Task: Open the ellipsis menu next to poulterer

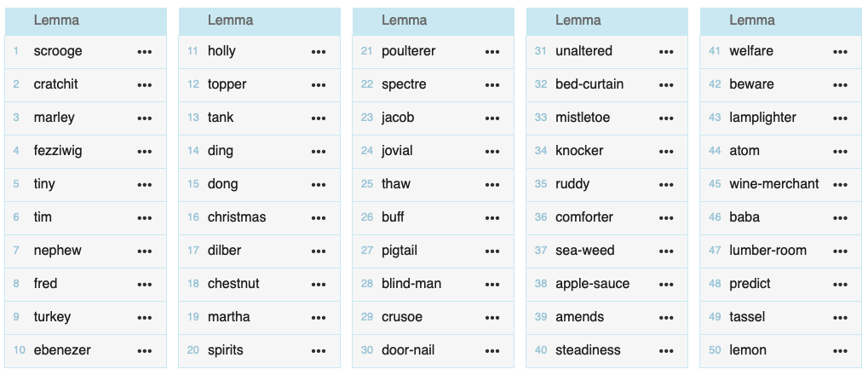Action: coord(492,51)
